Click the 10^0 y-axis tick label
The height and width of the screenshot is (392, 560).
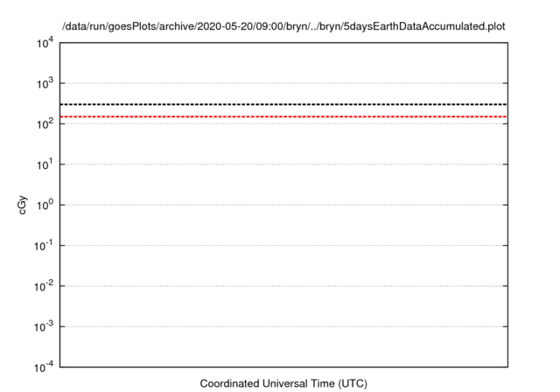[45, 206]
